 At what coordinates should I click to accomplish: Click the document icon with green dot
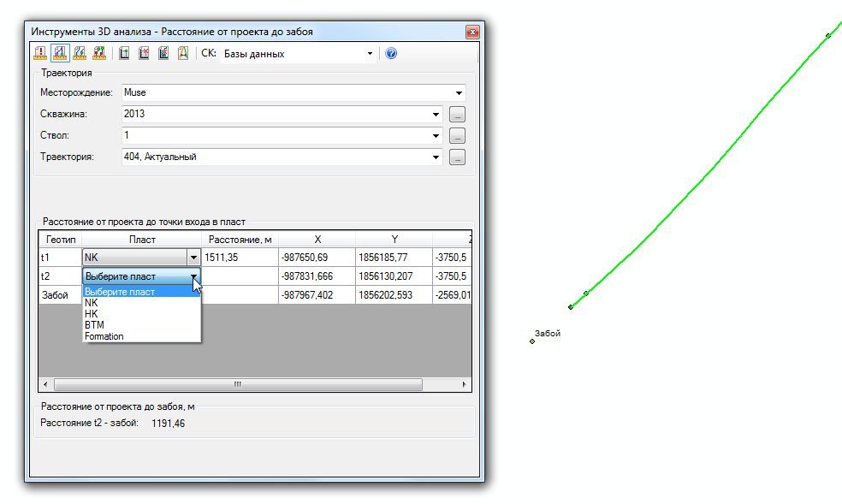tap(124, 53)
